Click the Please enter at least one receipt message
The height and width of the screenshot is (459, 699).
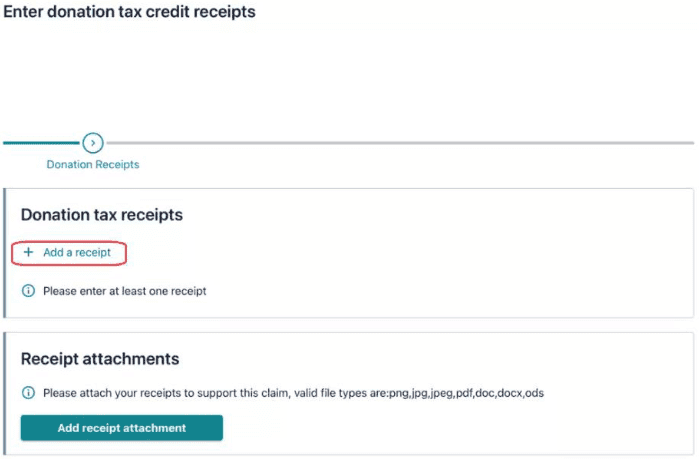(125, 291)
